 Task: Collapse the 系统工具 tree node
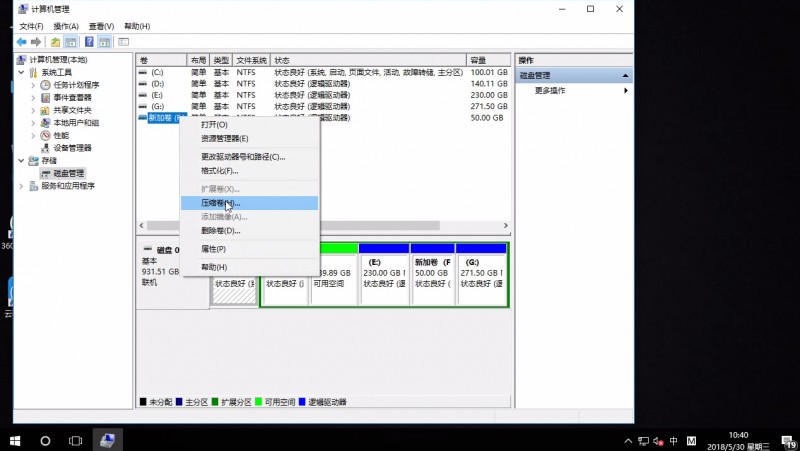point(21,72)
